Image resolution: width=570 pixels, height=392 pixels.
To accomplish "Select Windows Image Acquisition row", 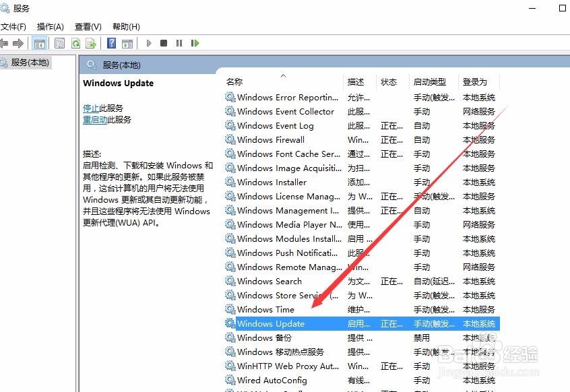I will pyautogui.click(x=362, y=168).
